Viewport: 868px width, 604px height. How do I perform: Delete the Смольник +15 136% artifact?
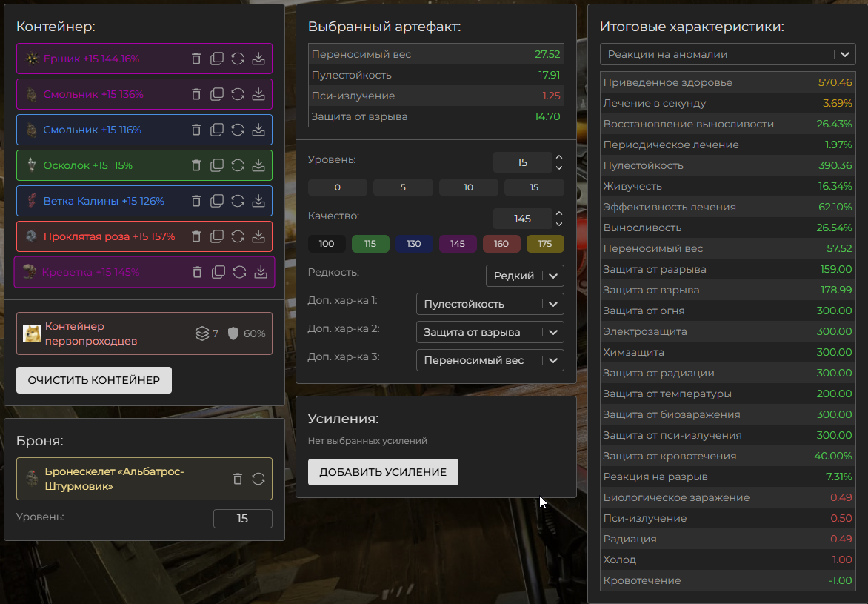coord(196,94)
